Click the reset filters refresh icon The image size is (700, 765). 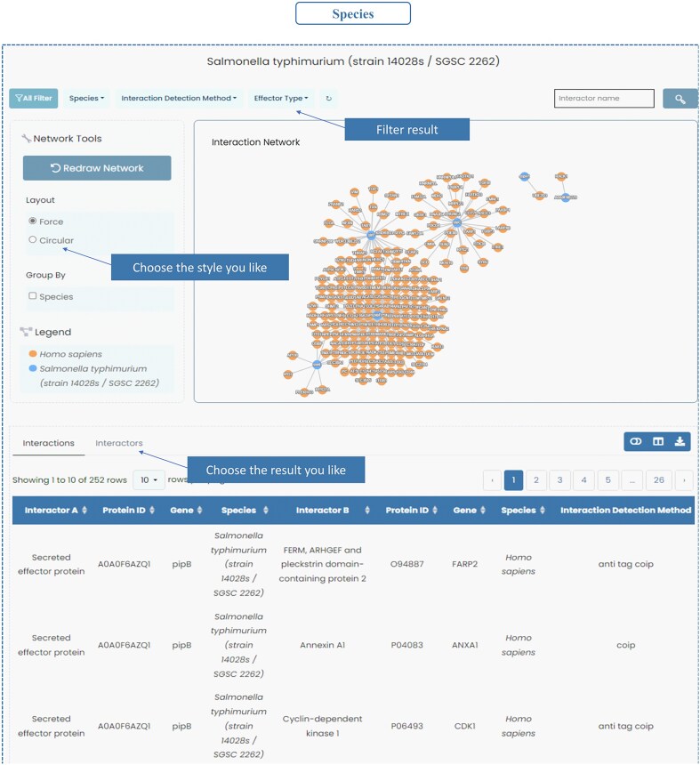point(329,99)
